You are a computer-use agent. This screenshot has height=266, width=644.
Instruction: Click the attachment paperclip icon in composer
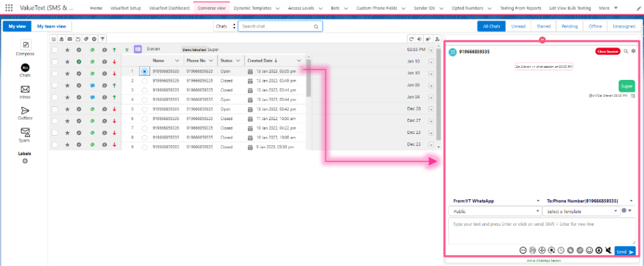coord(580,250)
